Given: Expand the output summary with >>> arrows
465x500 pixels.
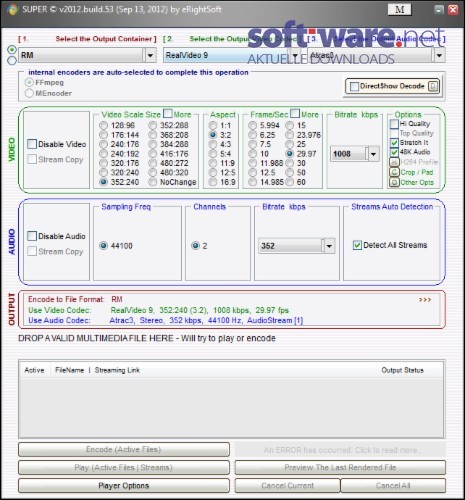Looking at the screenshot, I should tap(425, 300).
